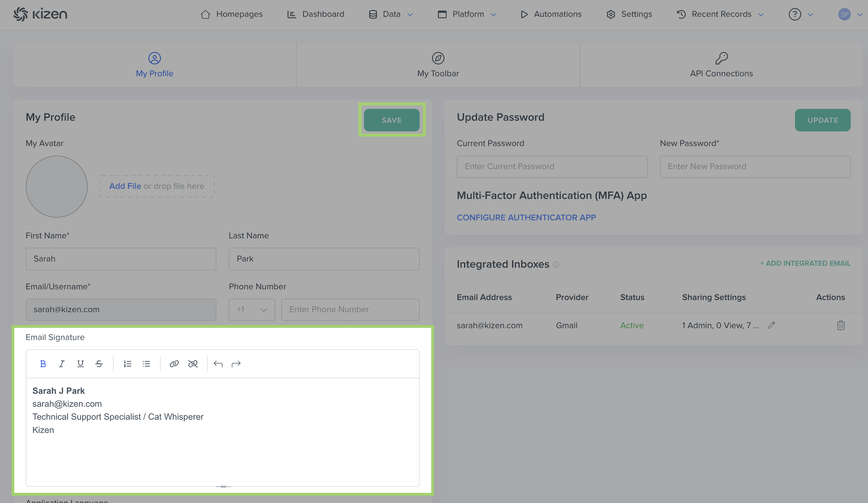Apply italic formatting in signature editor

(62, 364)
